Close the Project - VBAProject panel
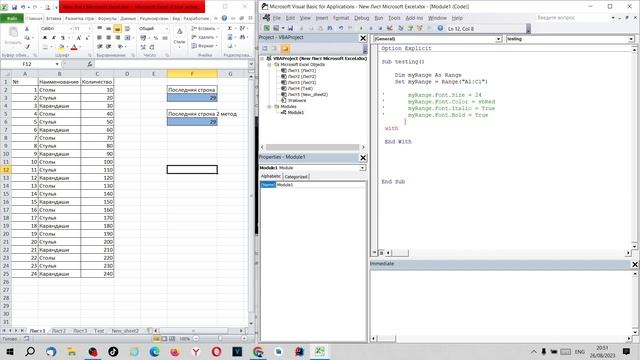 pos(362,38)
